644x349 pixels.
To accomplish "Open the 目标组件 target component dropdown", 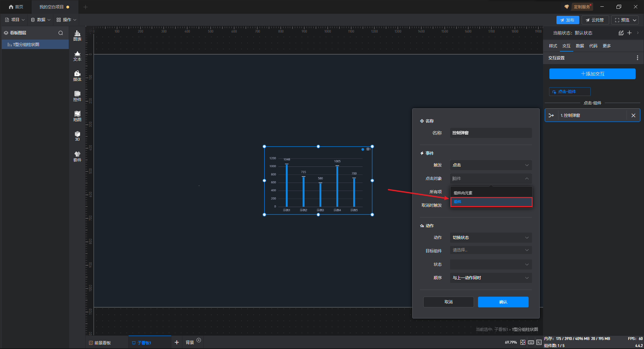I will 491,250.
